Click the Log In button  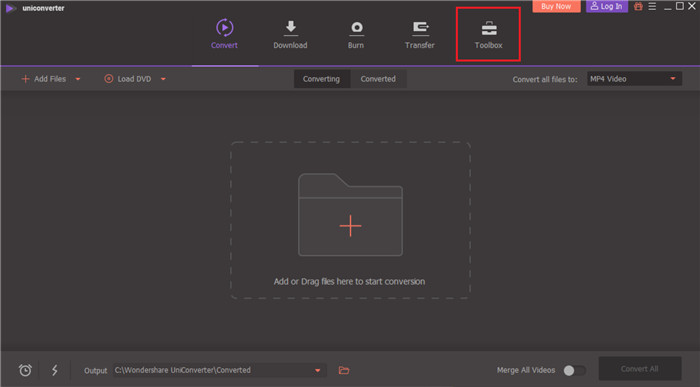point(607,6)
